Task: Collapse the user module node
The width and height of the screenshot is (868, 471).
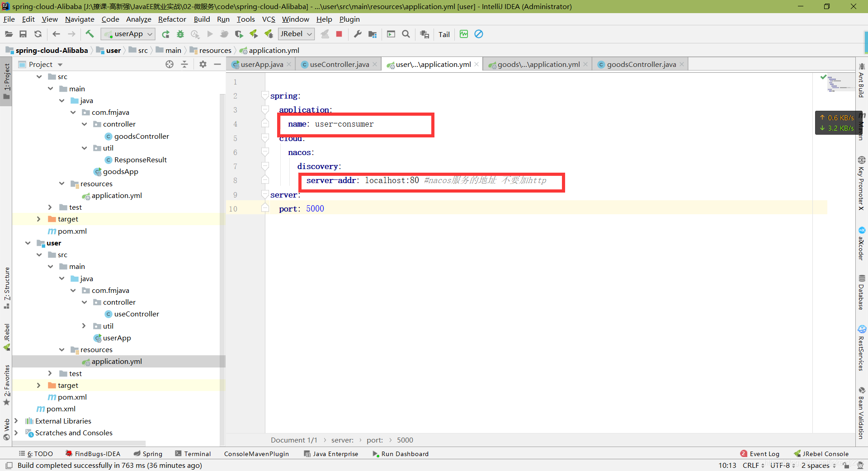Action: 28,243
